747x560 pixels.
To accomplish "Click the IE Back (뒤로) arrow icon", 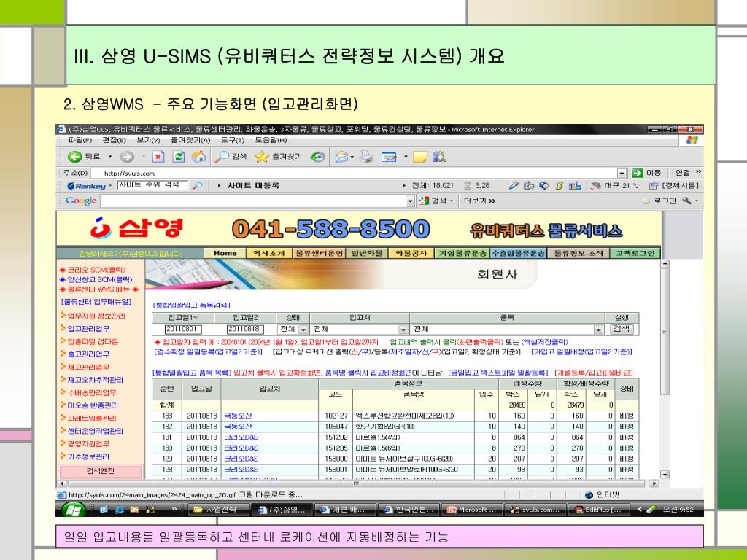I will point(74,156).
